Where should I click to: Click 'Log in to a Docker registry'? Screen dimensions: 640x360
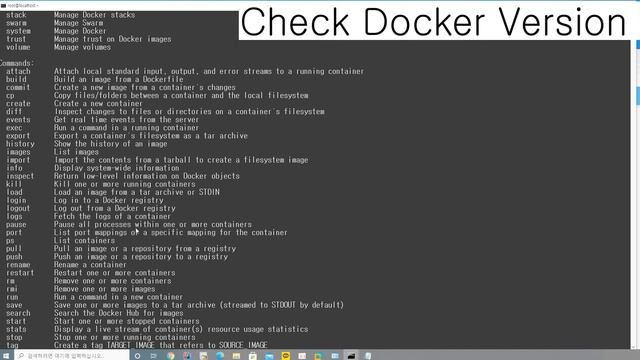click(x=109, y=200)
